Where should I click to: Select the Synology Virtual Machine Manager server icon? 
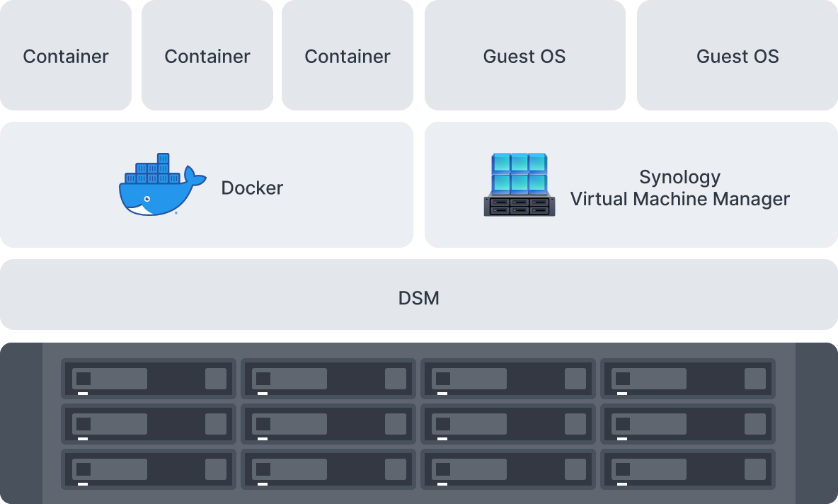click(519, 185)
